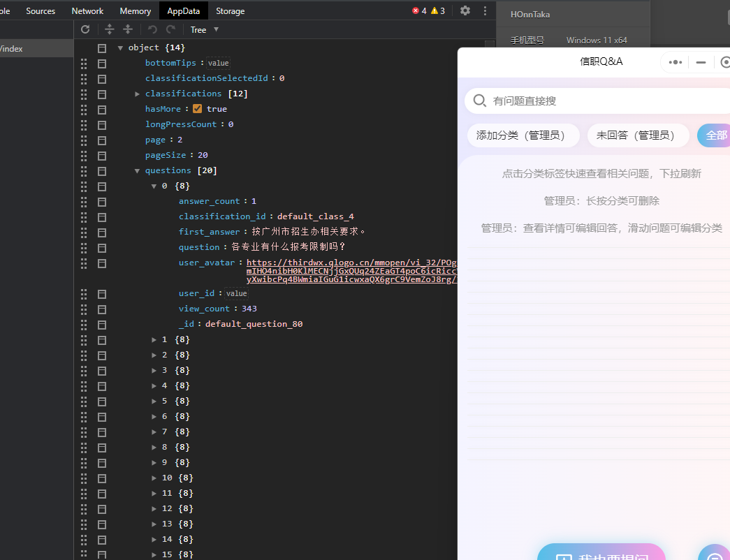Tap the 全部 category tag
The height and width of the screenshot is (560, 730).
pos(714,135)
